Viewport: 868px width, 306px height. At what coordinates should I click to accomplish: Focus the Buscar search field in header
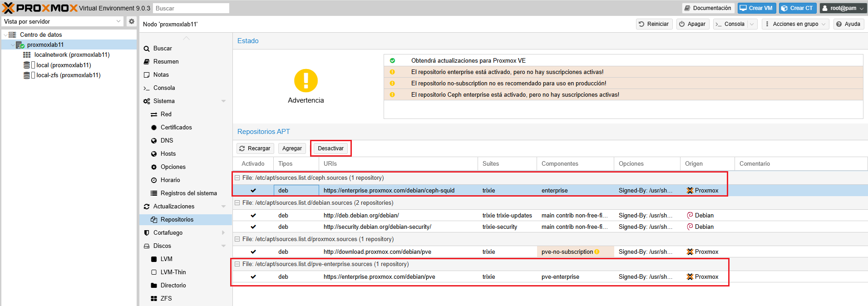(x=191, y=8)
